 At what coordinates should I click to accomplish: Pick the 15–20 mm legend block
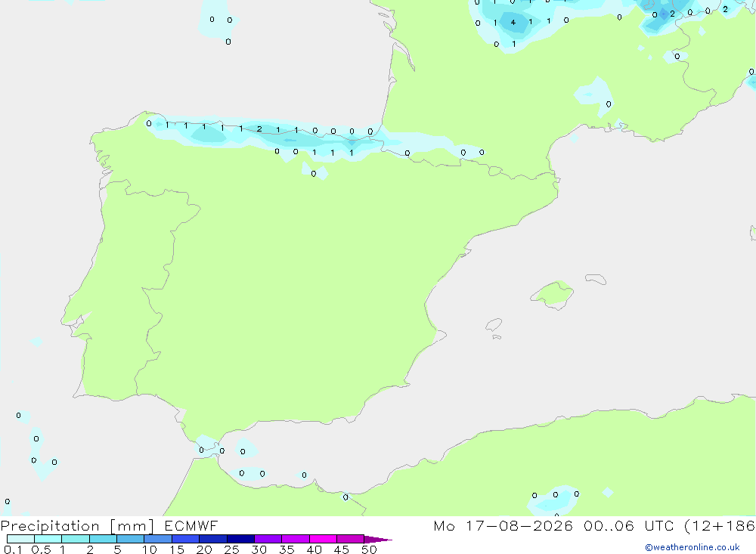[185, 539]
